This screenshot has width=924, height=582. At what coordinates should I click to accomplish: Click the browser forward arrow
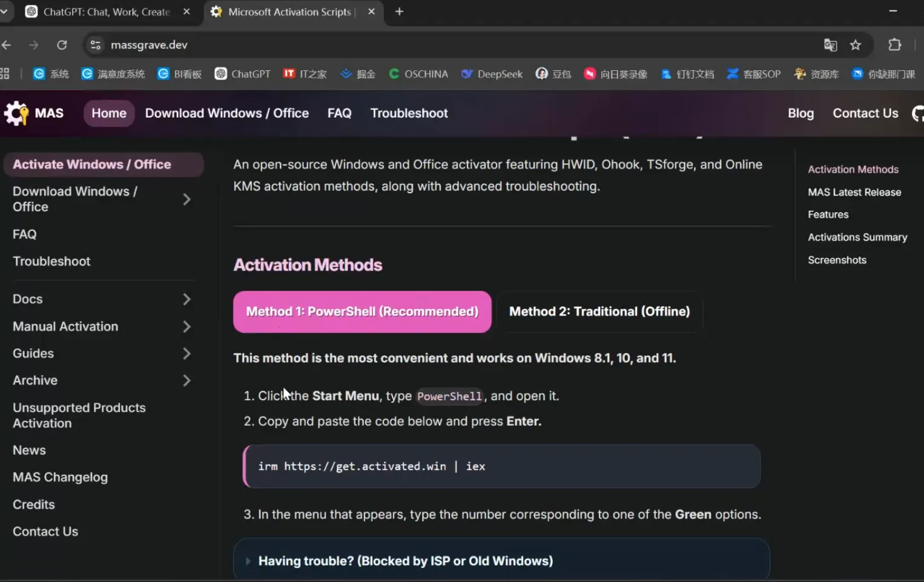point(34,45)
